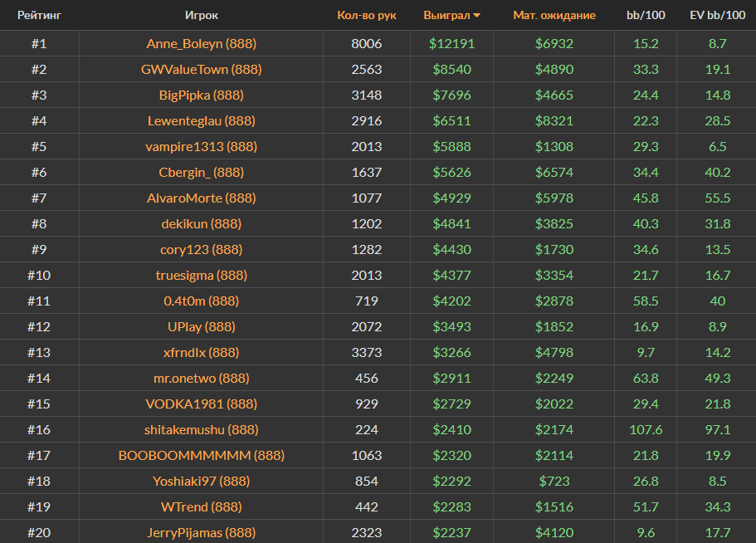The height and width of the screenshot is (543, 756).
Task: Click the sort arrow next to Выиграл
Action: point(477,16)
